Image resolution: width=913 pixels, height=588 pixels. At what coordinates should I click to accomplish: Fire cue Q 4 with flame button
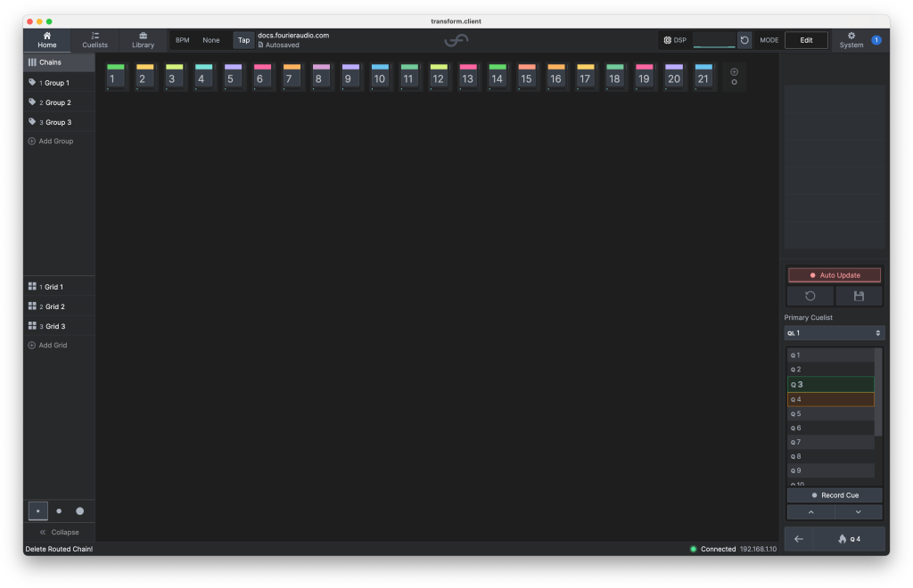pyautogui.click(x=848, y=539)
